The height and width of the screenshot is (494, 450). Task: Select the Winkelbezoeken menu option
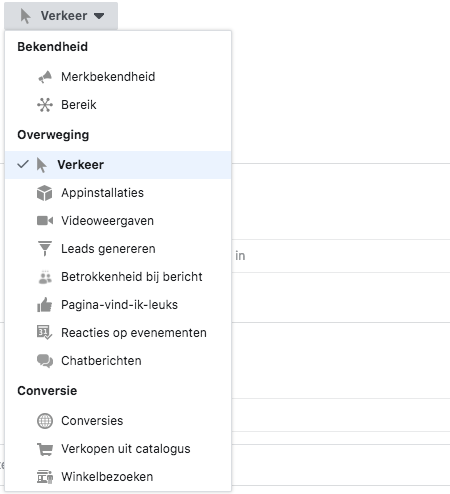pos(118,477)
